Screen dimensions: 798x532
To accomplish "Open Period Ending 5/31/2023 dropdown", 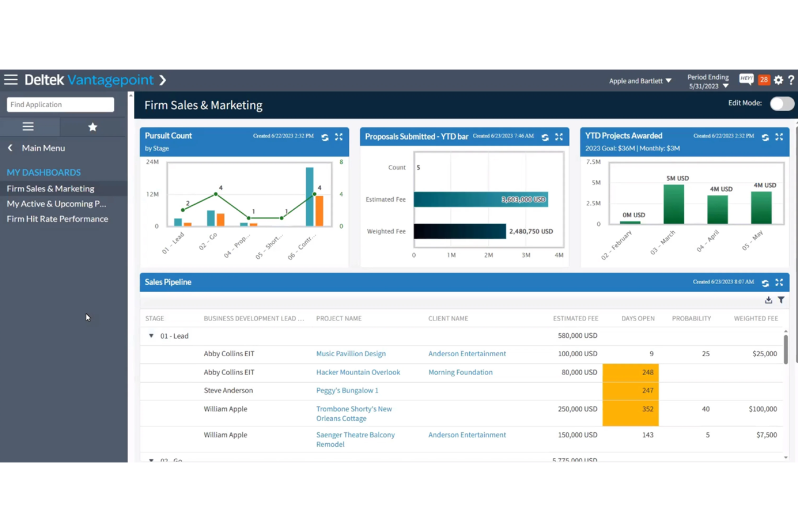I will [708, 81].
